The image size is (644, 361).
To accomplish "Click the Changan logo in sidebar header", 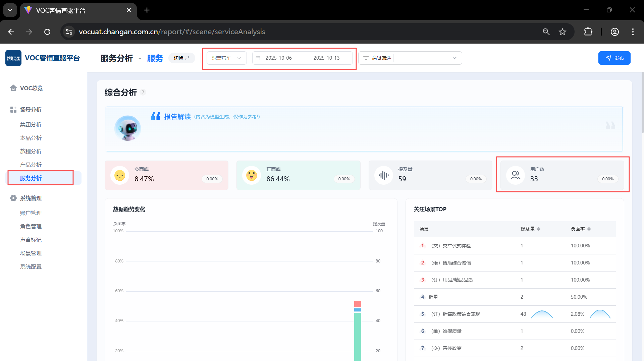I will (x=13, y=58).
